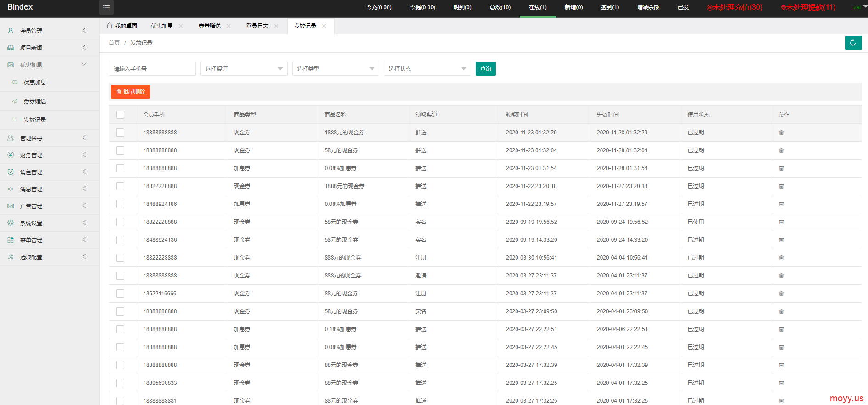This screenshot has width=868, height=405.
Task: Delete the 1888元的现金券 record for 18888888888
Action: pos(781,133)
